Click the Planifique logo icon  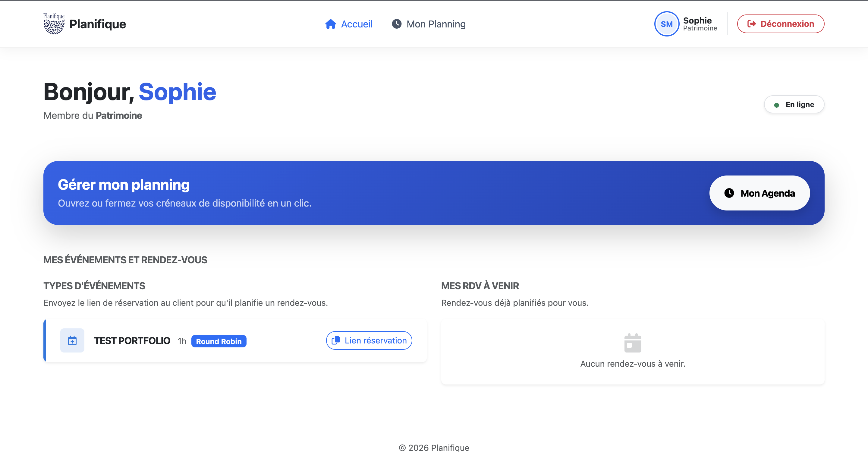54,24
